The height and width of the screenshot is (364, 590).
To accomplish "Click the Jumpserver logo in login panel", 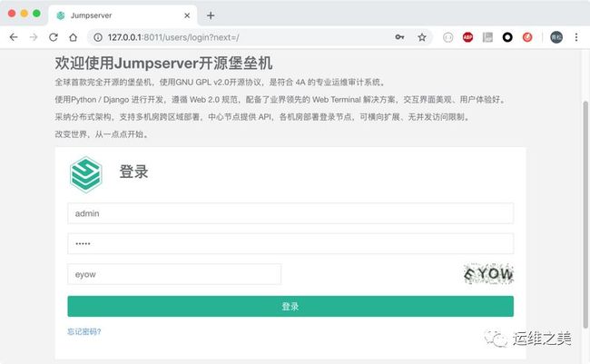I will [x=86, y=174].
